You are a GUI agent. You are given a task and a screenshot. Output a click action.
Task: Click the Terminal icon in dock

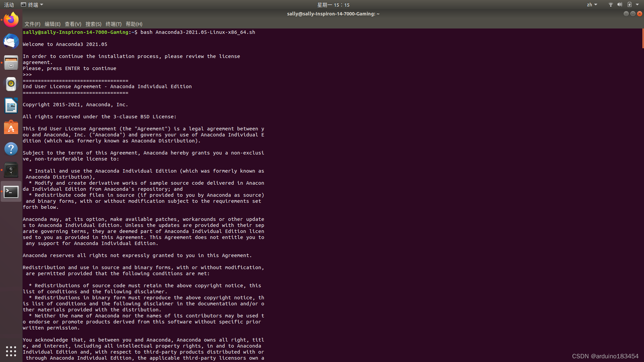pyautogui.click(x=11, y=192)
